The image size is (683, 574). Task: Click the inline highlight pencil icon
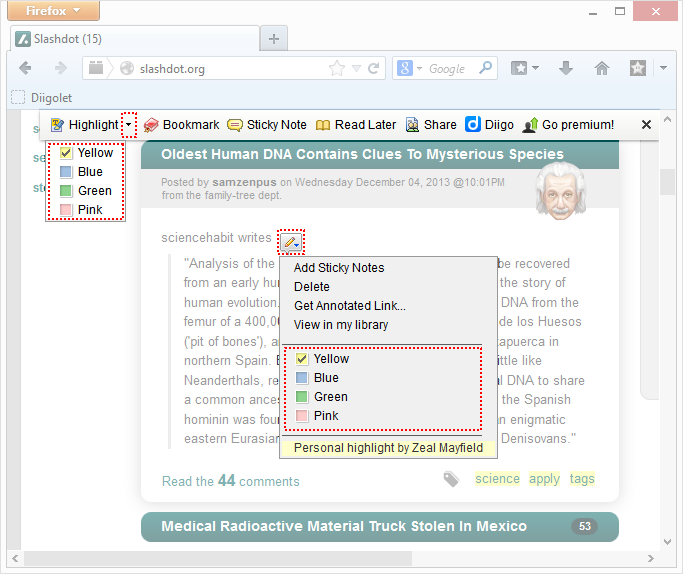pos(291,242)
